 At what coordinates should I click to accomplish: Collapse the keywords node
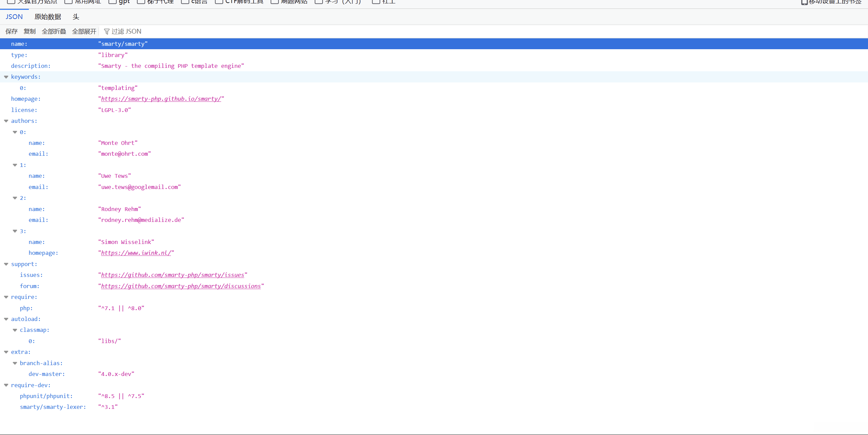[6, 77]
